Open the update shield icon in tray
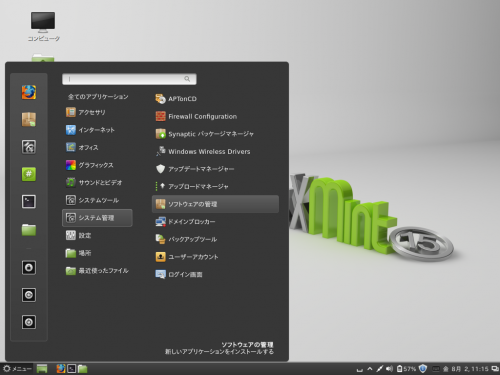500x375 pixels. [x=423, y=369]
